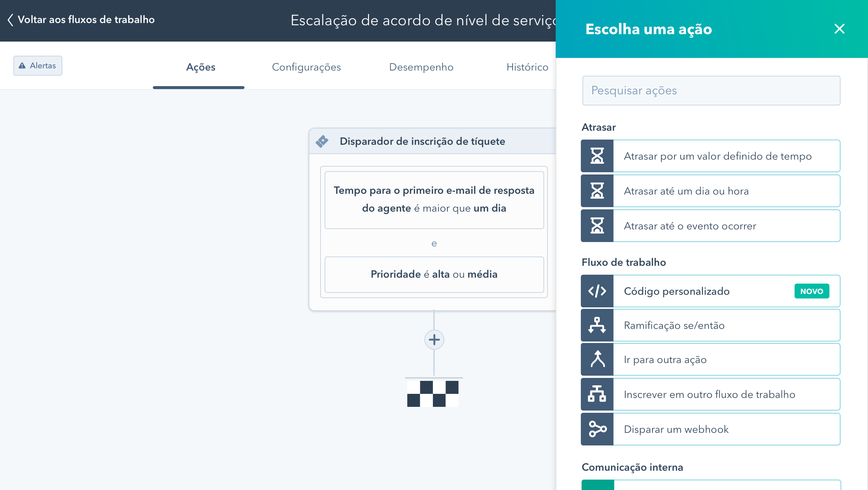Select the first response email time condition
The width and height of the screenshot is (868, 490).
pos(434,200)
